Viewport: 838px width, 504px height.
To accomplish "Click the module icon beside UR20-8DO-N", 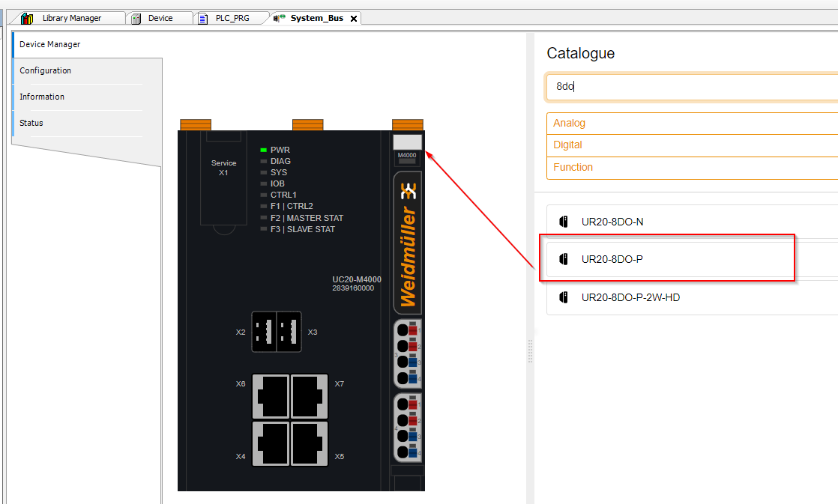I will click(564, 222).
